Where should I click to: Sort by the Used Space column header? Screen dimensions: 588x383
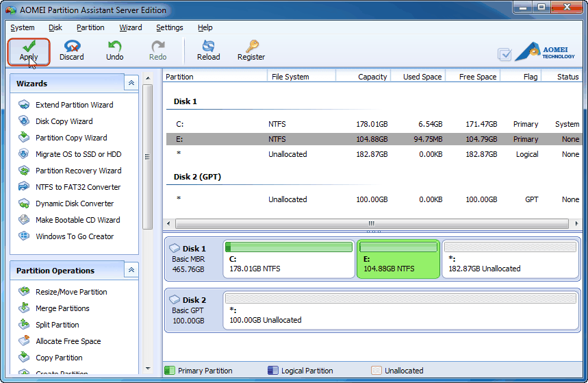coord(418,77)
